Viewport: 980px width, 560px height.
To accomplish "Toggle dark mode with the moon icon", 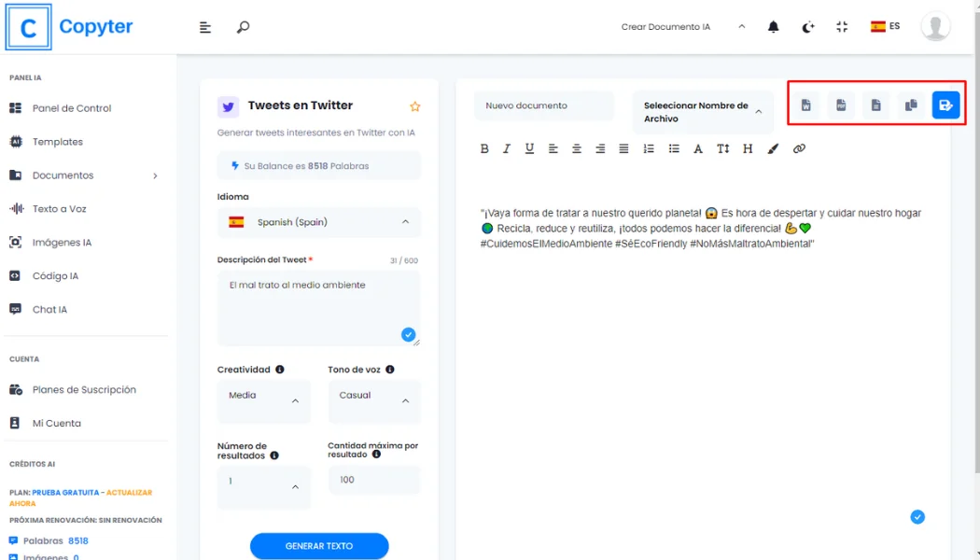I will point(808,27).
